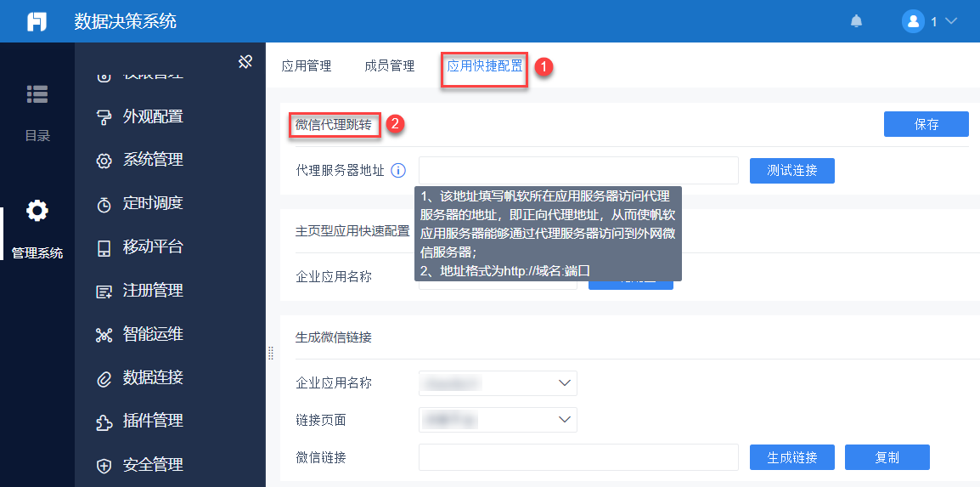Image resolution: width=980 pixels, height=487 pixels.
Task: Focus the 代理服务器地址 input field
Action: (579, 170)
